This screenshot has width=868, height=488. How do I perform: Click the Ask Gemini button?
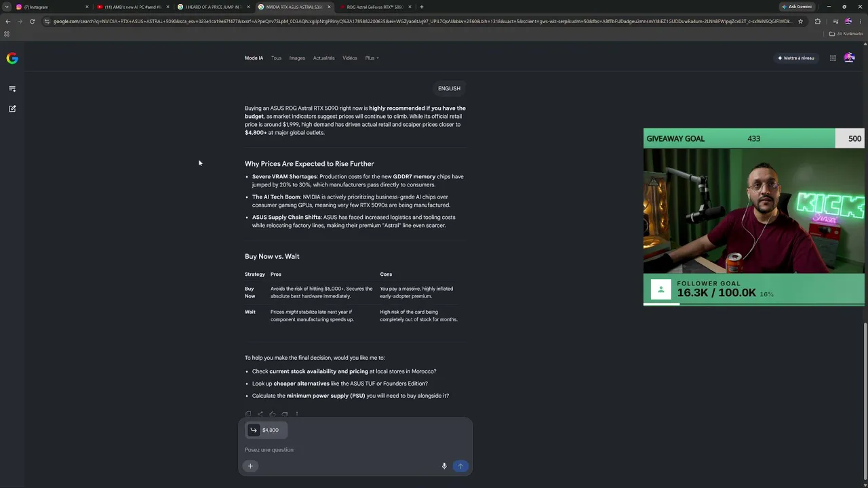(x=797, y=7)
